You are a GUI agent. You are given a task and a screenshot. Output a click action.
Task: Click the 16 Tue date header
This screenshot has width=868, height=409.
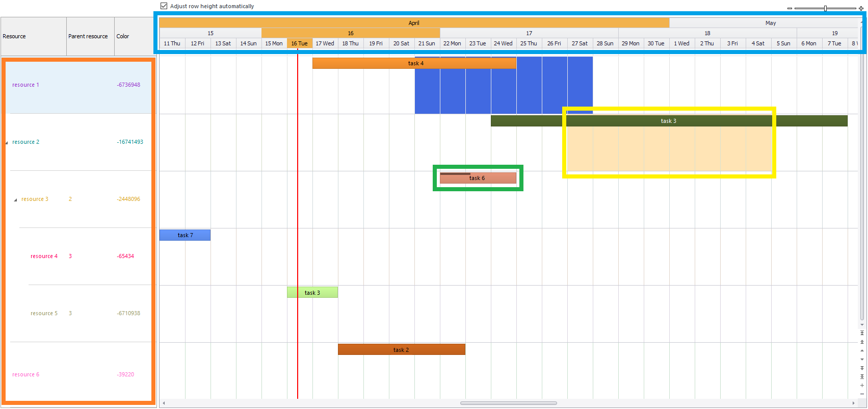(x=299, y=43)
